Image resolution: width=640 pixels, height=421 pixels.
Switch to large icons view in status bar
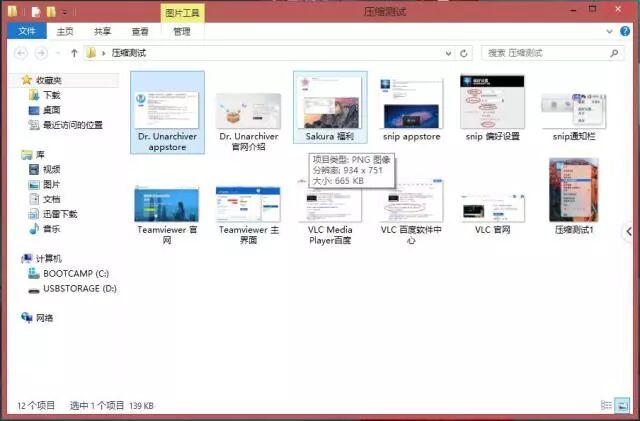click(623, 405)
